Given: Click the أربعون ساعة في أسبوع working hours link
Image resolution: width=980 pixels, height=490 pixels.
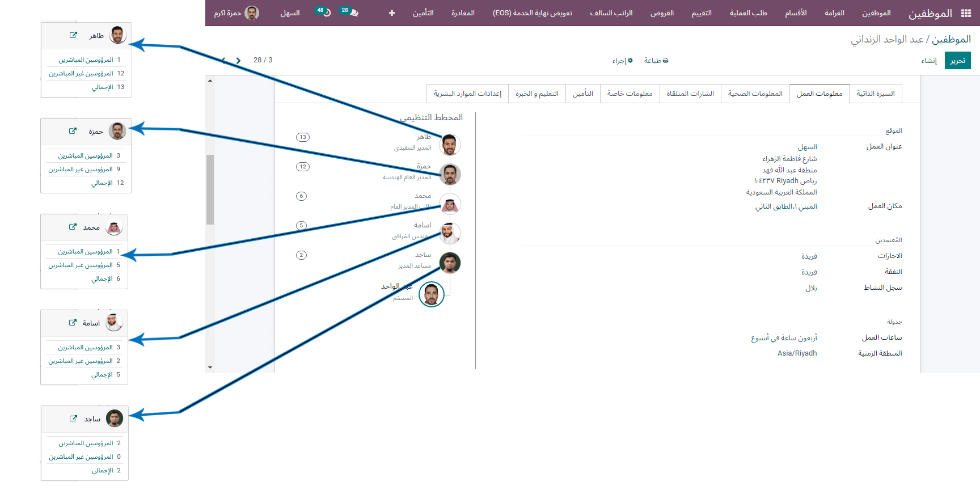Looking at the screenshot, I should (x=784, y=338).
